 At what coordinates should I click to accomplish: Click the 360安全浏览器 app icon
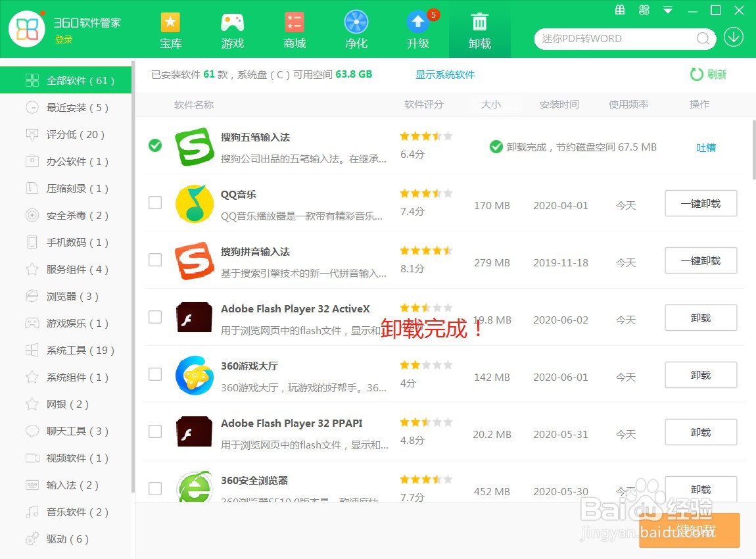195,486
